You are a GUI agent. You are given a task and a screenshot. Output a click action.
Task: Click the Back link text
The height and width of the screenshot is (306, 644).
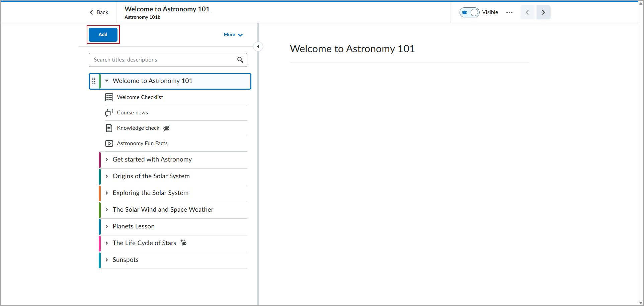pyautogui.click(x=102, y=12)
